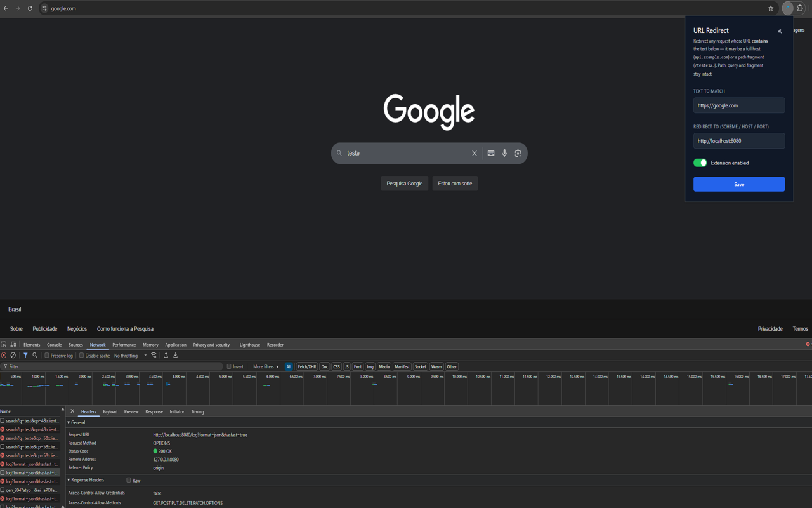Collapse the General section

tap(76, 423)
